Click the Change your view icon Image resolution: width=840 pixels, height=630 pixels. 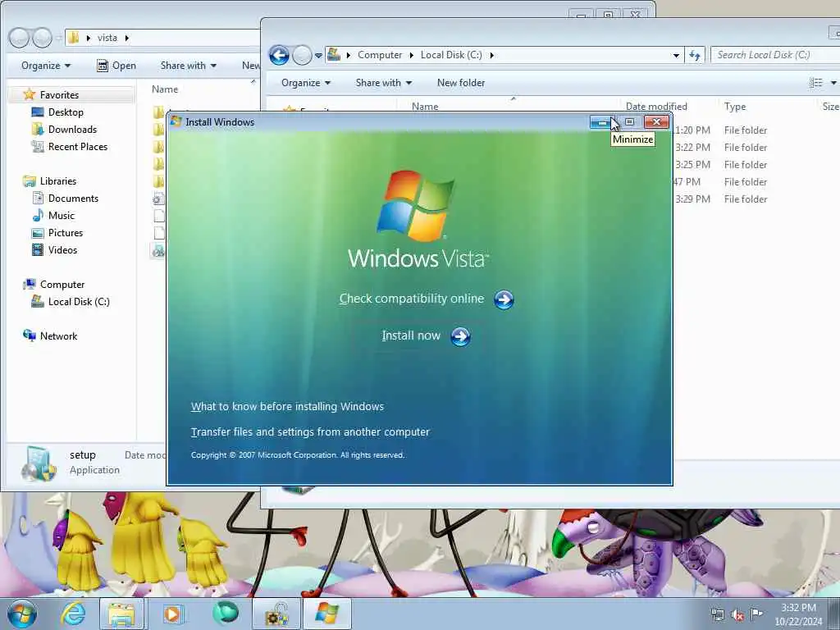816,83
